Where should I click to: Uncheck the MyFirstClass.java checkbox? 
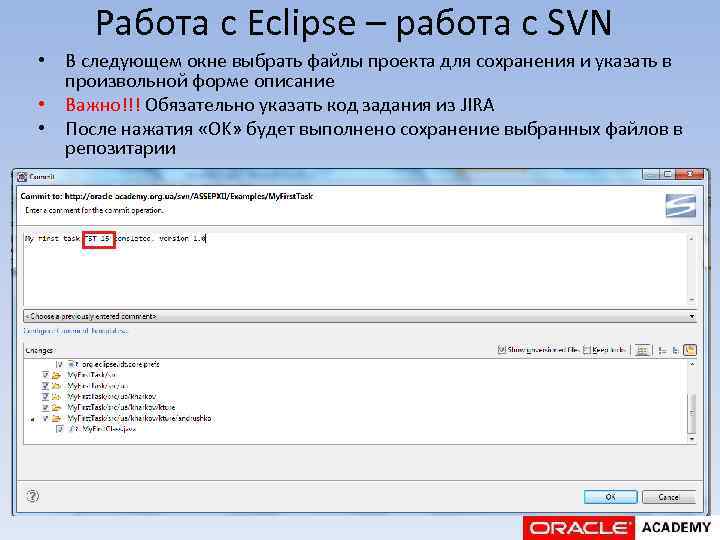(x=59, y=429)
